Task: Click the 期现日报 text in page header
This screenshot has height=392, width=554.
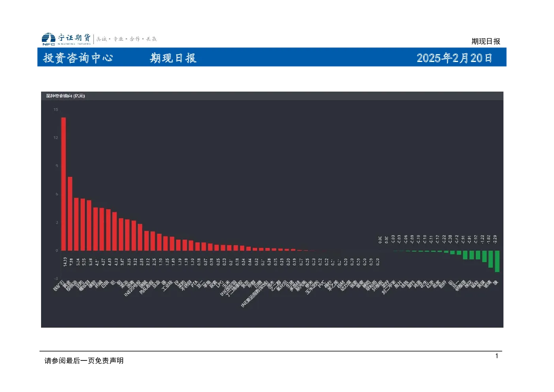Action: (486, 41)
